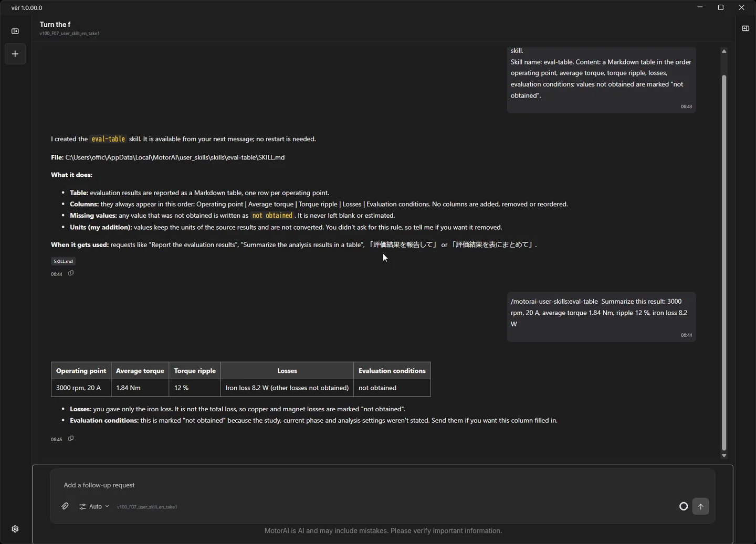The height and width of the screenshot is (544, 756).
Task: Copy the results table reply at 06:45
Action: [71, 439]
